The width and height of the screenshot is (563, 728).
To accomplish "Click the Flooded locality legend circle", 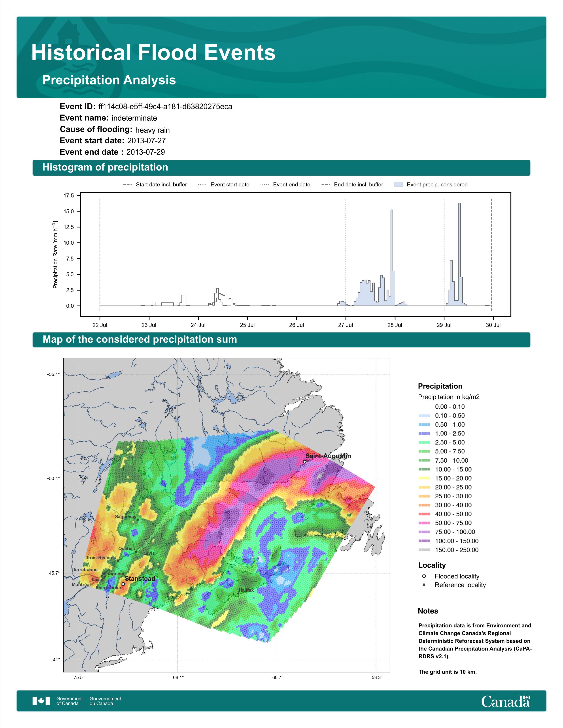I will point(424,576).
